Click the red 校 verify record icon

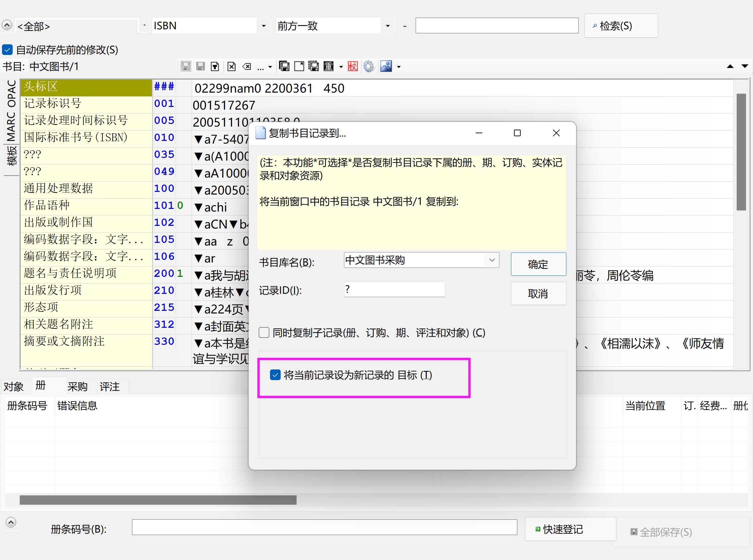tap(352, 66)
